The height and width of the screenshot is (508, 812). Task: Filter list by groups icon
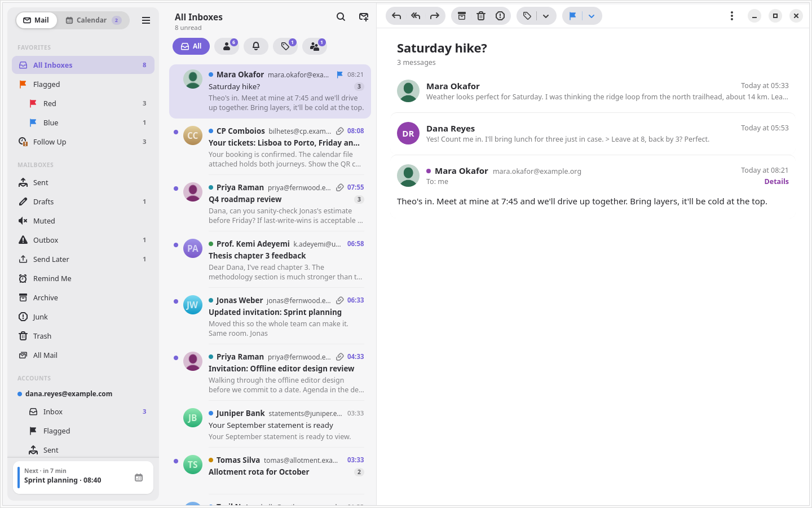pyautogui.click(x=315, y=46)
